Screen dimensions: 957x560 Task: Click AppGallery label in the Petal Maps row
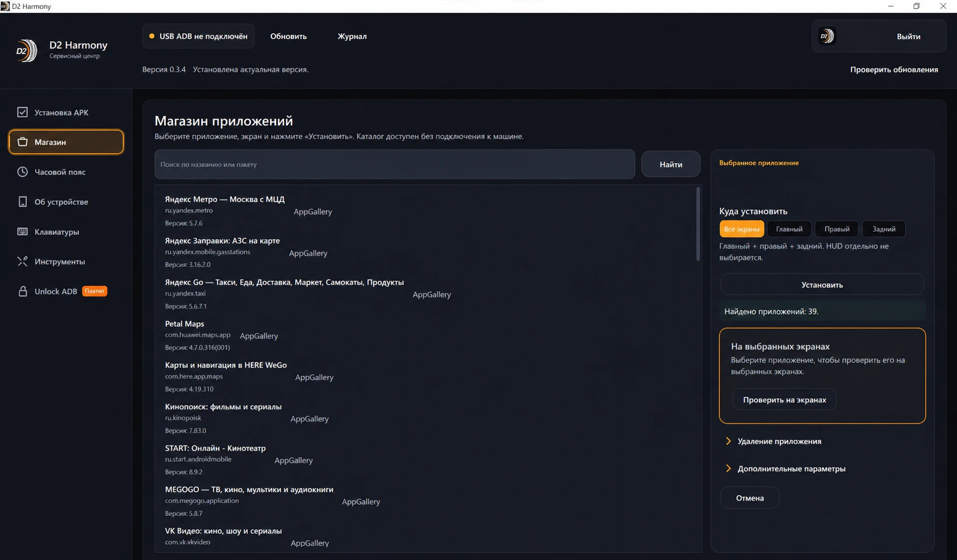[x=259, y=336]
